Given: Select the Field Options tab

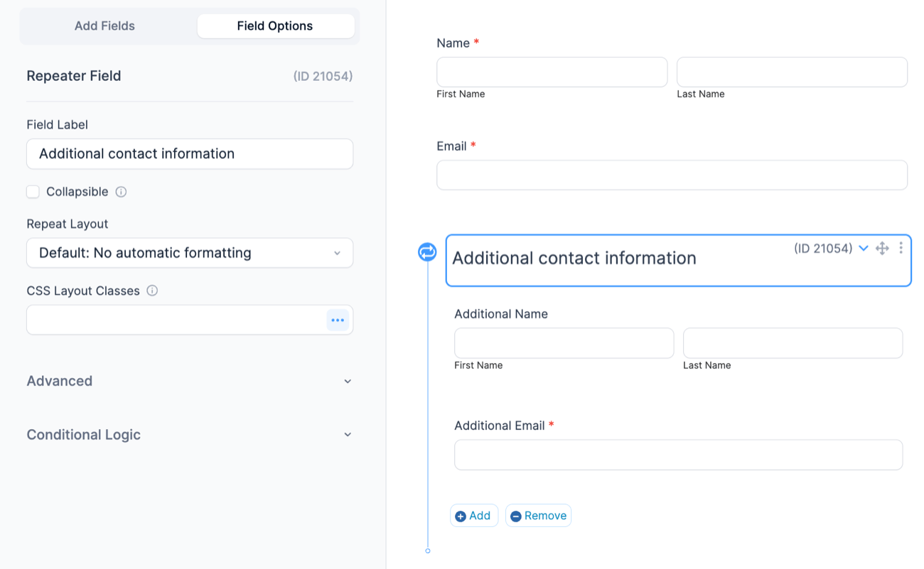Looking at the screenshot, I should point(275,26).
